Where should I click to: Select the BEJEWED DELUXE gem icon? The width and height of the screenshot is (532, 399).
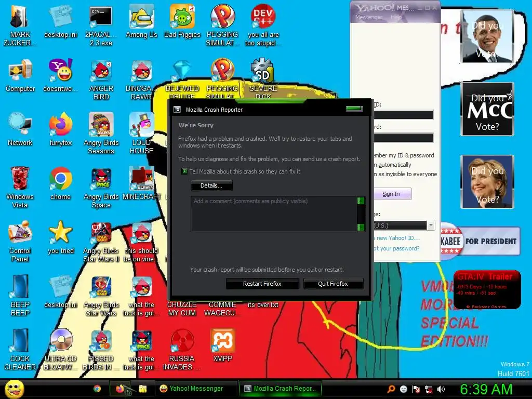click(182, 79)
